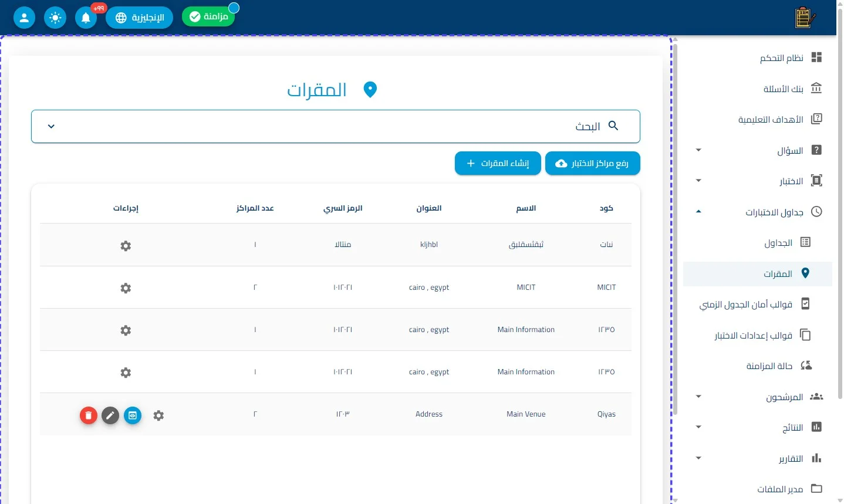Open the settings gear for the MICIT row

click(126, 288)
